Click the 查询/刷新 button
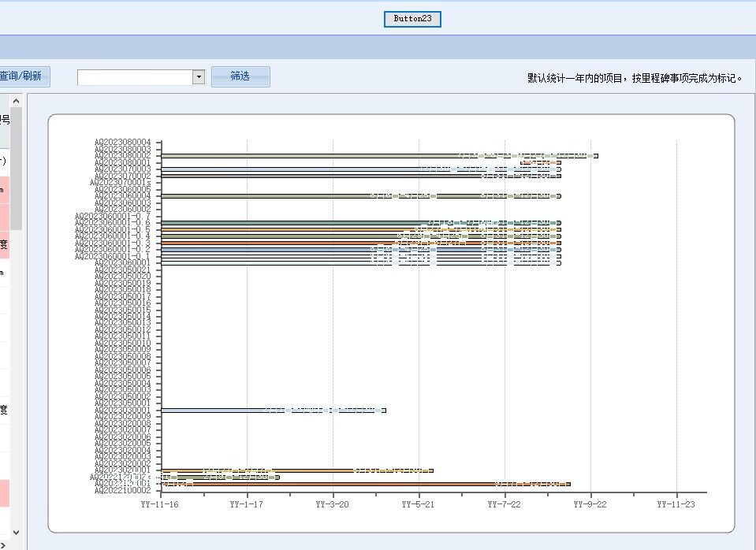 tap(24, 76)
